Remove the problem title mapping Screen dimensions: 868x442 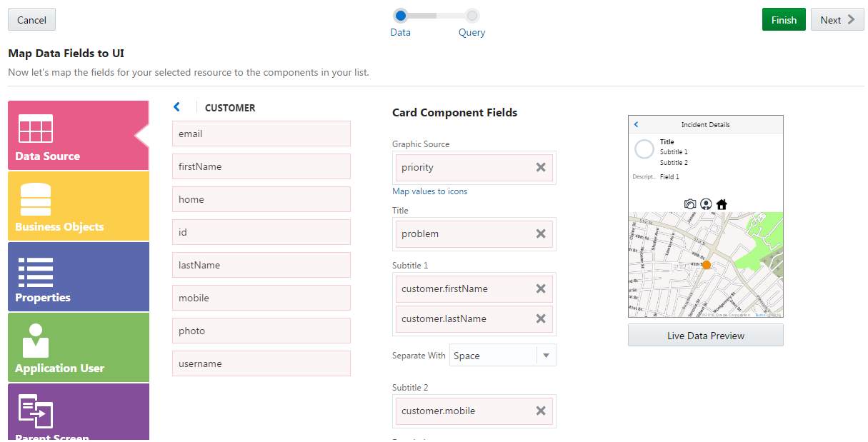(541, 233)
